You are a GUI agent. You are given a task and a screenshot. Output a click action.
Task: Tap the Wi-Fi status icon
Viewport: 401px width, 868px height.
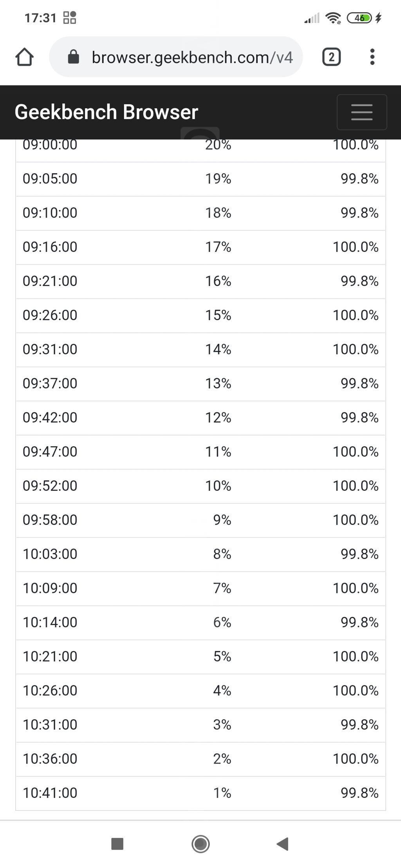333,18
